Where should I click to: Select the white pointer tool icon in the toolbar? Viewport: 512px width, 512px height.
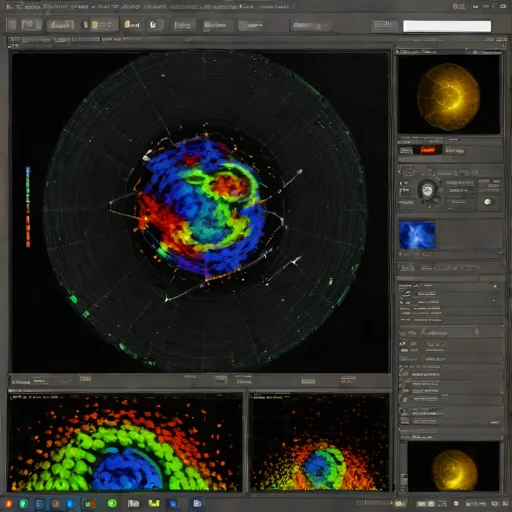pos(153,25)
